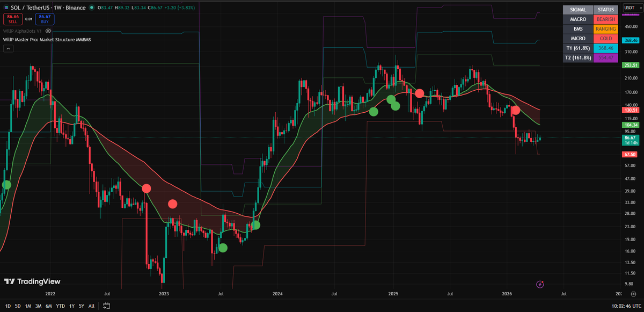Click the T2 (161.8%) row label
644x312 pixels.
(577, 58)
